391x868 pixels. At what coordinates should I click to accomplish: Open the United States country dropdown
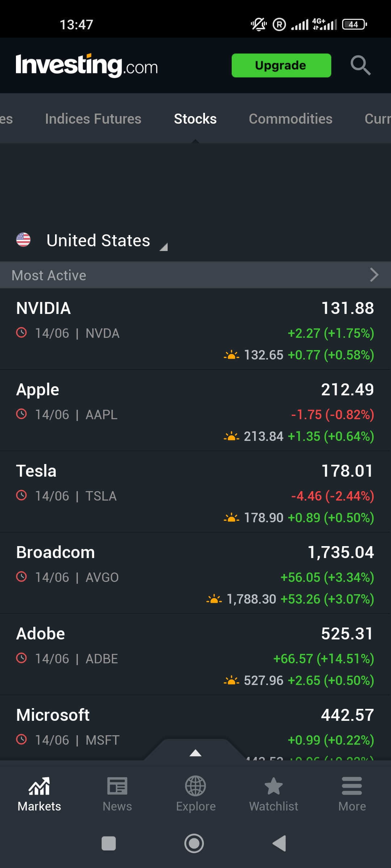click(x=98, y=241)
